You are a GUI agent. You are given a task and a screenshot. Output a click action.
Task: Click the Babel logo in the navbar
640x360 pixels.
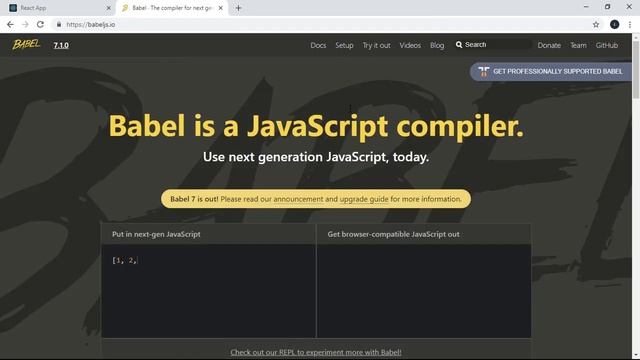coord(26,44)
